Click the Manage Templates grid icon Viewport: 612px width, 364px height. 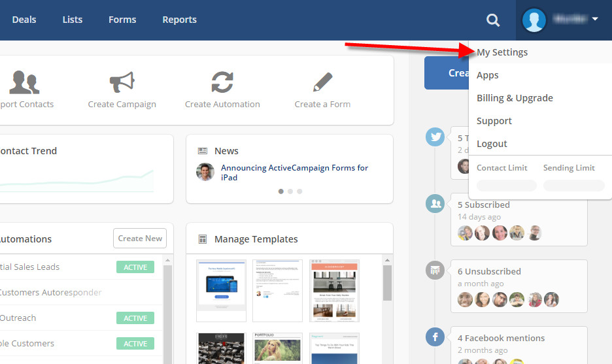coord(203,239)
